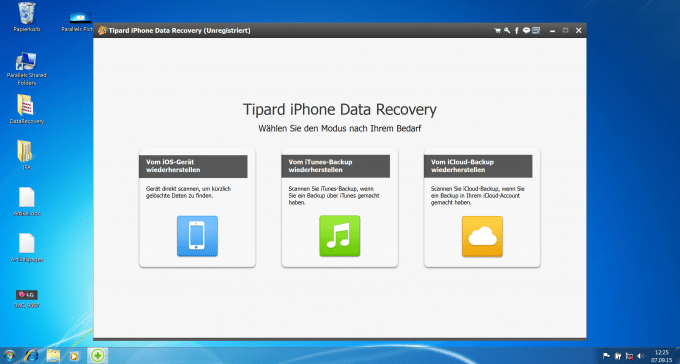Image resolution: width=680 pixels, height=364 pixels.
Task: Select the Artikel.pages file on desktop
Action: pyautogui.click(x=26, y=248)
